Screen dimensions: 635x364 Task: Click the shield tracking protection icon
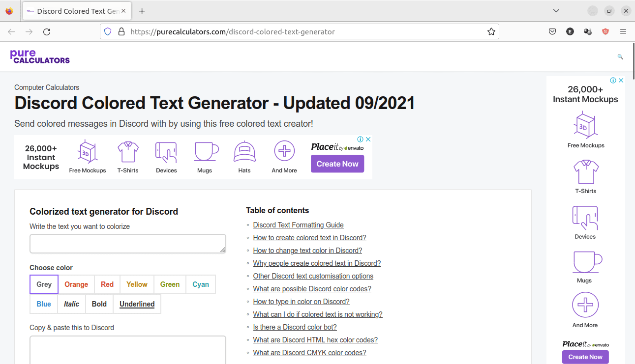[108, 31]
